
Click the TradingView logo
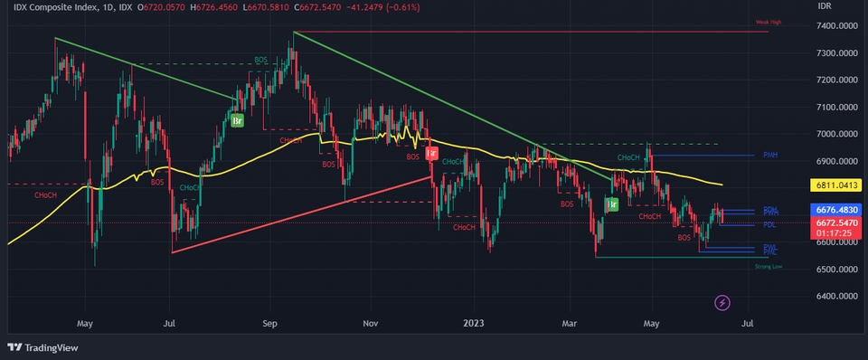click(42, 348)
